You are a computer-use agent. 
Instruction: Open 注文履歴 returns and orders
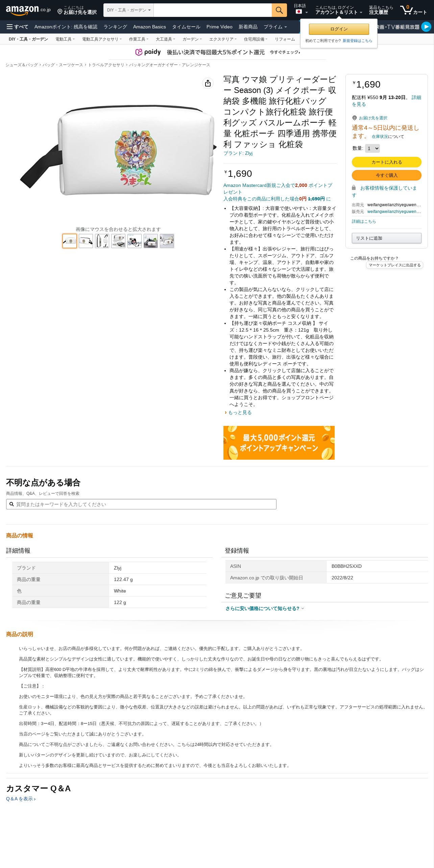(381, 10)
